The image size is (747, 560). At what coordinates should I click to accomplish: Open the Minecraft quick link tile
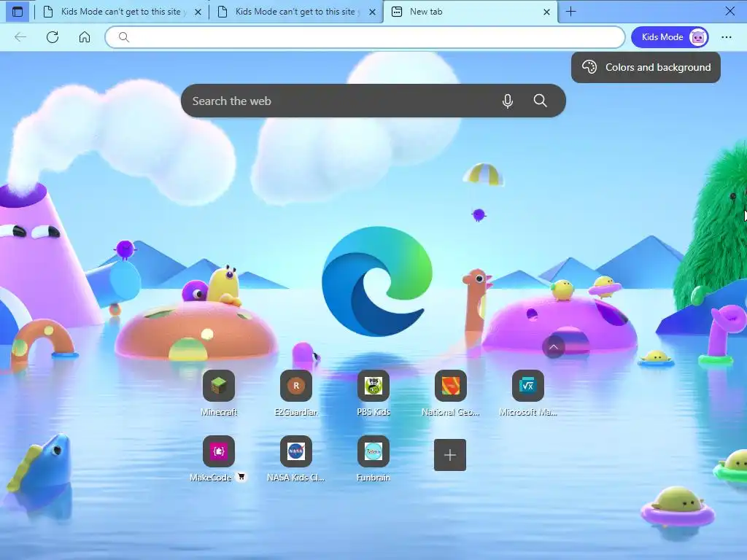[219, 385]
